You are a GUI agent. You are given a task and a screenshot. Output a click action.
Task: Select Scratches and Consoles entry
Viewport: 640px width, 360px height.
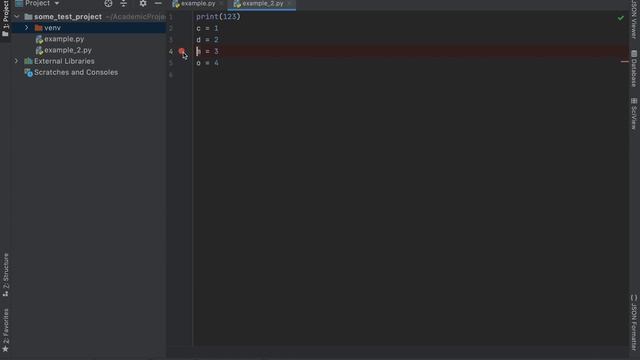(76, 72)
